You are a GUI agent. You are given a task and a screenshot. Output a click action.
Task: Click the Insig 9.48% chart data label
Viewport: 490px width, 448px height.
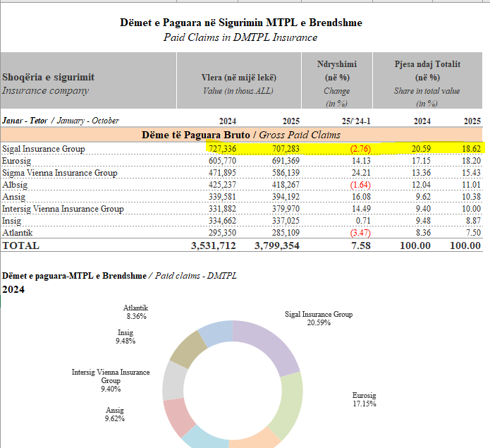(125, 336)
